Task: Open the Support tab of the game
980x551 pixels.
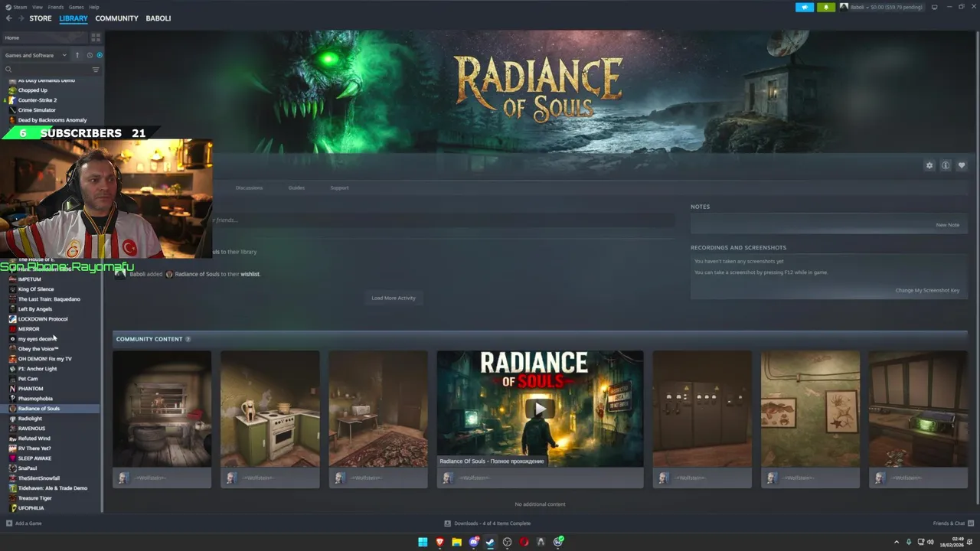Action: pos(339,187)
